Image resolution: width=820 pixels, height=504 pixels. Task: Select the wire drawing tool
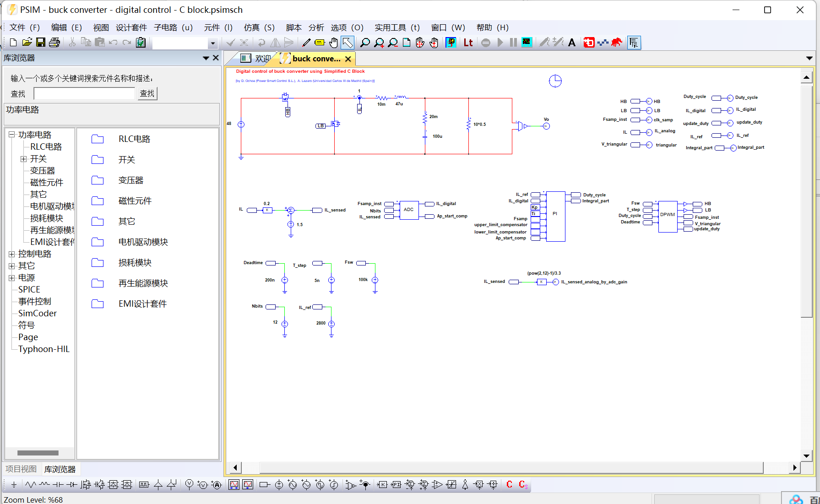point(306,43)
